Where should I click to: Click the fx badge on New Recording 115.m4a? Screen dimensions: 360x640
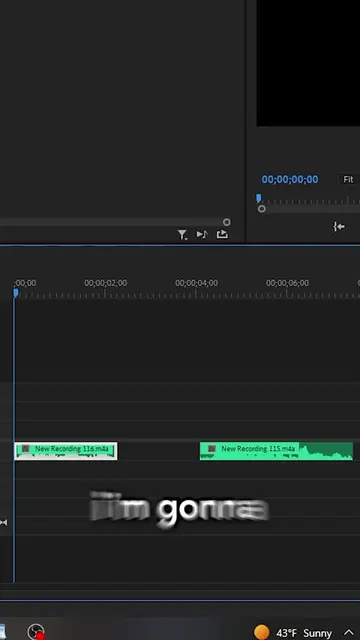211,449
